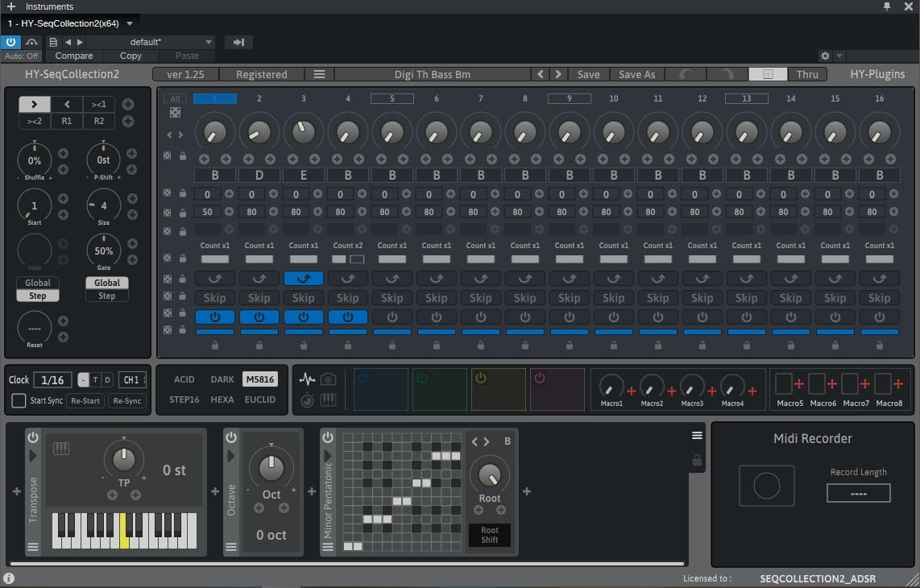Open the Octave module hamburger menu
Image resolution: width=920 pixels, height=588 pixels.
(x=231, y=547)
